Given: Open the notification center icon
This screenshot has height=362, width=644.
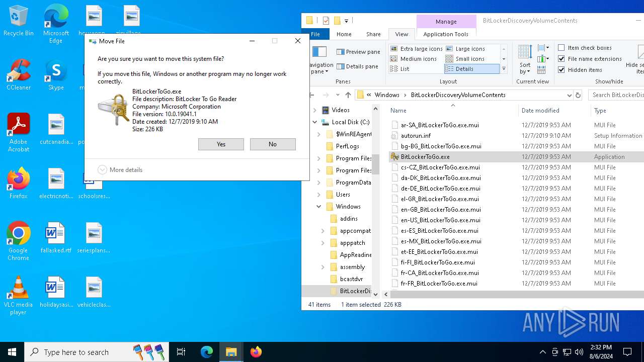Looking at the screenshot, I should [627, 352].
